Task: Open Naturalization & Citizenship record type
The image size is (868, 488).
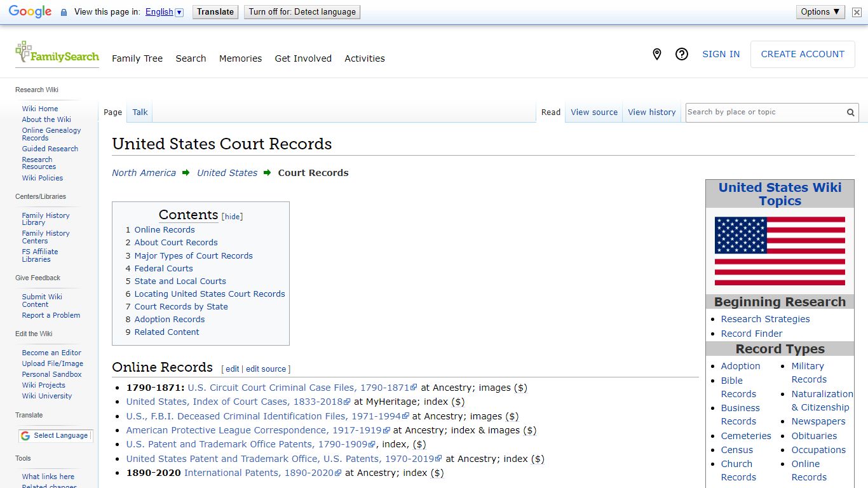Action: pyautogui.click(x=822, y=400)
